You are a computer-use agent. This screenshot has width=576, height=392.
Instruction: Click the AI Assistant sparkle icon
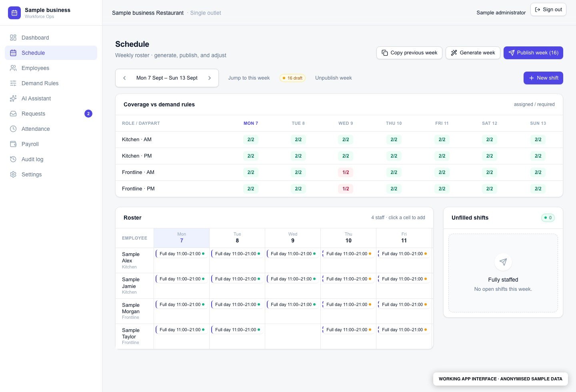pos(13,98)
